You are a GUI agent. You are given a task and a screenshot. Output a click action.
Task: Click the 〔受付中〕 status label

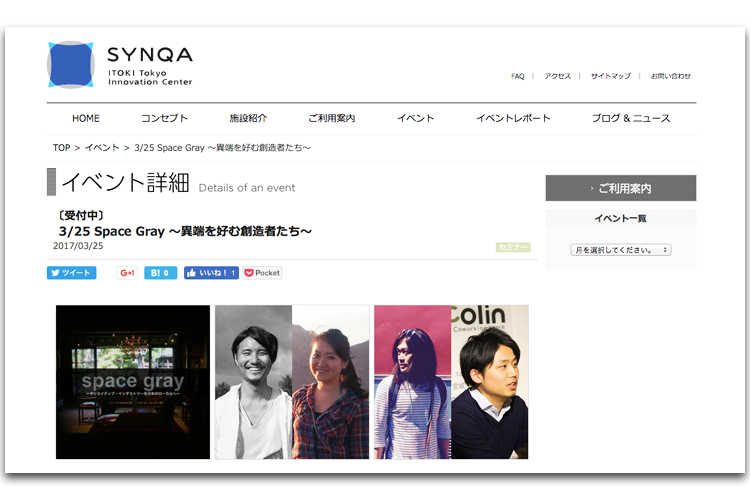coord(80,215)
